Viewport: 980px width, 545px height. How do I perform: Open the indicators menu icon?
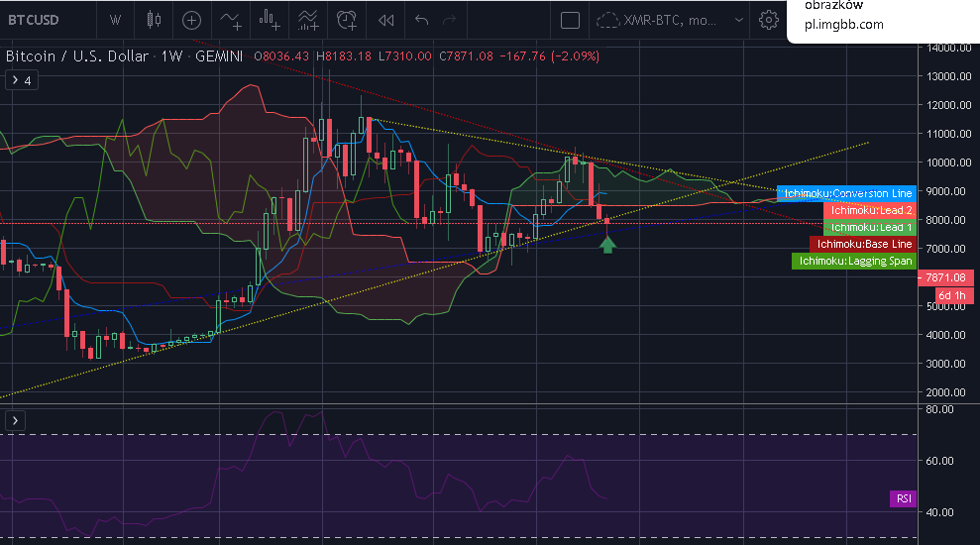pos(231,21)
